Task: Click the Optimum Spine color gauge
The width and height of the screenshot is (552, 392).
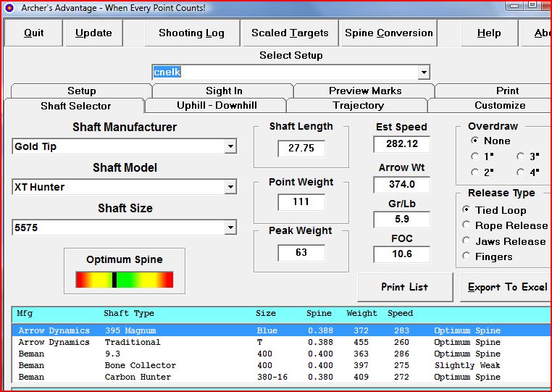Action: point(125,280)
